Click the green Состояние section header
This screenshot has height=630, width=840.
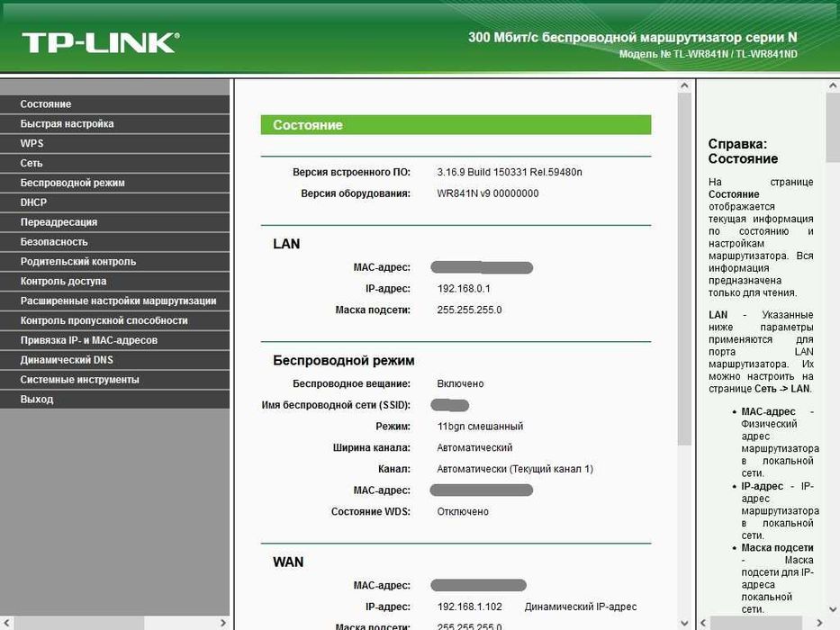[456, 125]
